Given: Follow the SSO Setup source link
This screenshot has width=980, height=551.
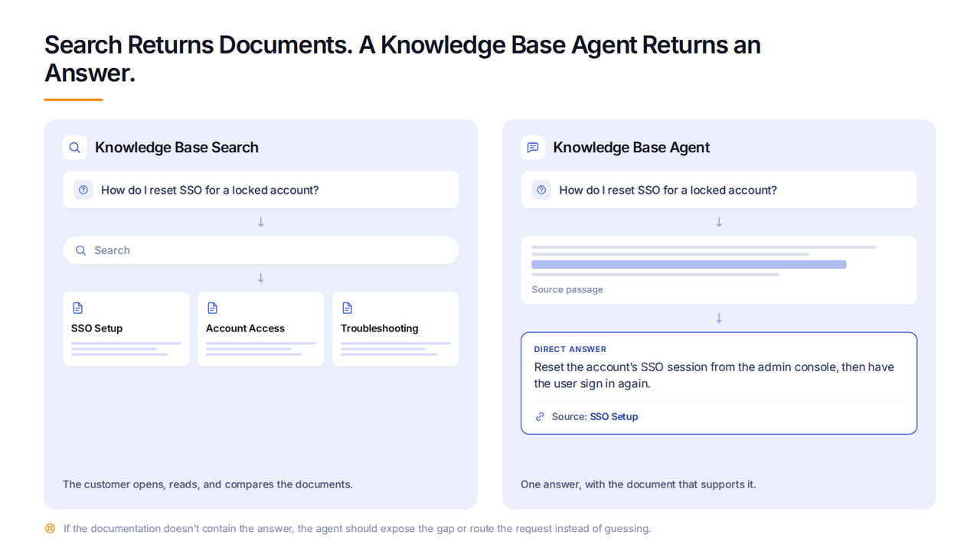Looking at the screenshot, I should [x=613, y=417].
